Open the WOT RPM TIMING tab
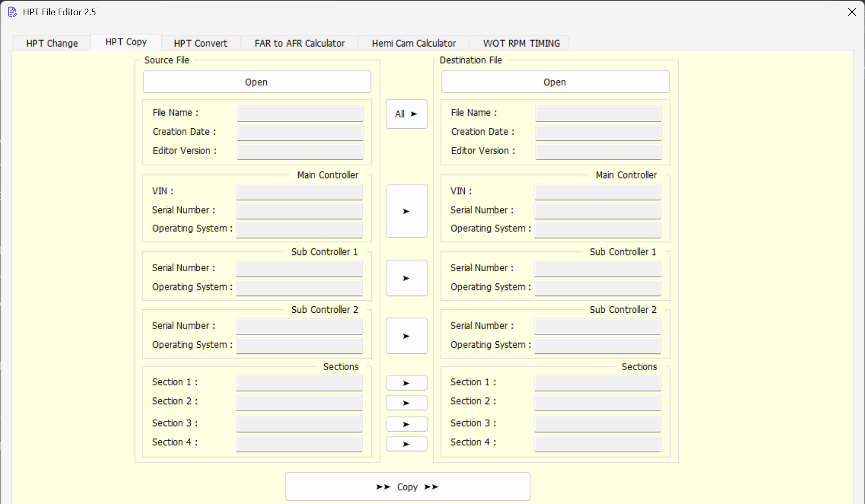 [521, 43]
